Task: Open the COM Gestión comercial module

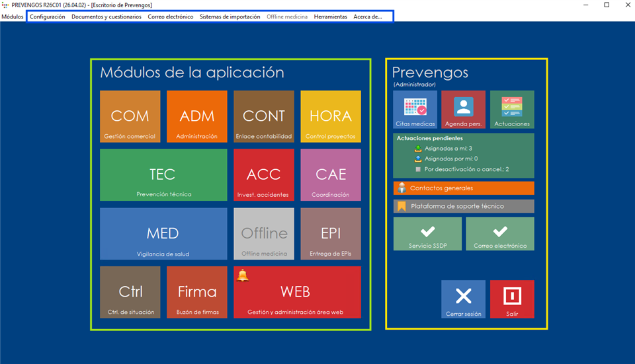Action: (x=130, y=116)
